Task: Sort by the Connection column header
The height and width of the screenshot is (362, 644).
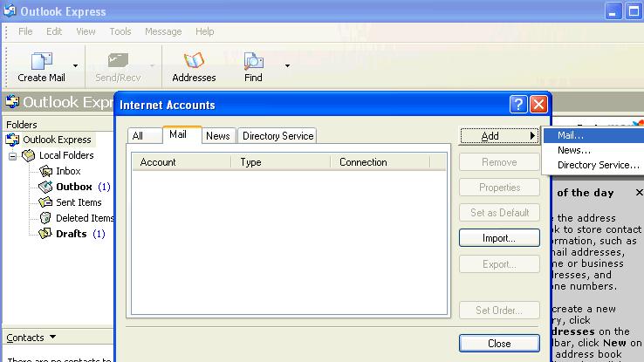Action: tap(380, 162)
